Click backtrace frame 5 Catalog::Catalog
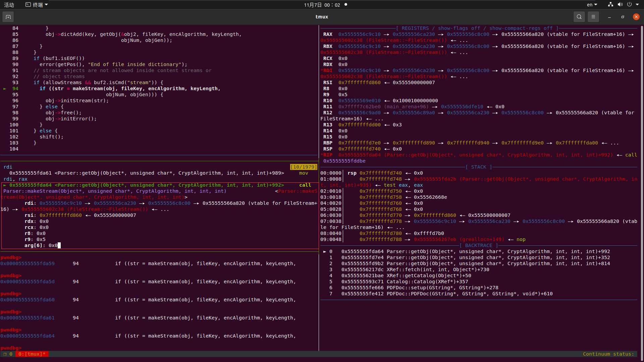Image resolution: width=644 pixels, height=362 pixels. [398, 282]
